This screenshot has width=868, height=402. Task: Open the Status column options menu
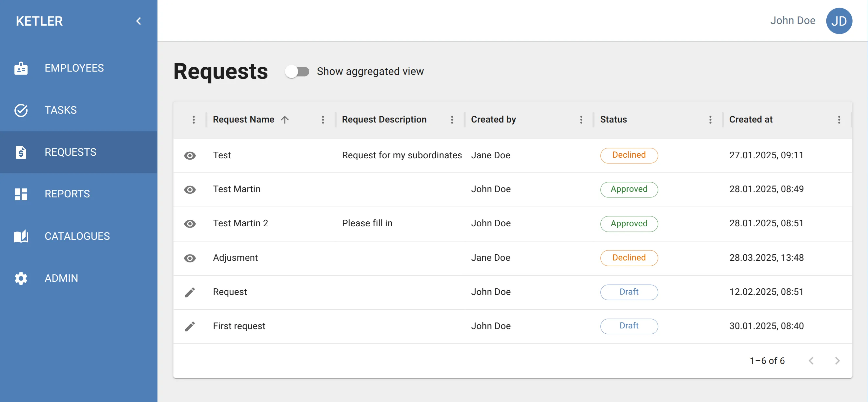(710, 120)
